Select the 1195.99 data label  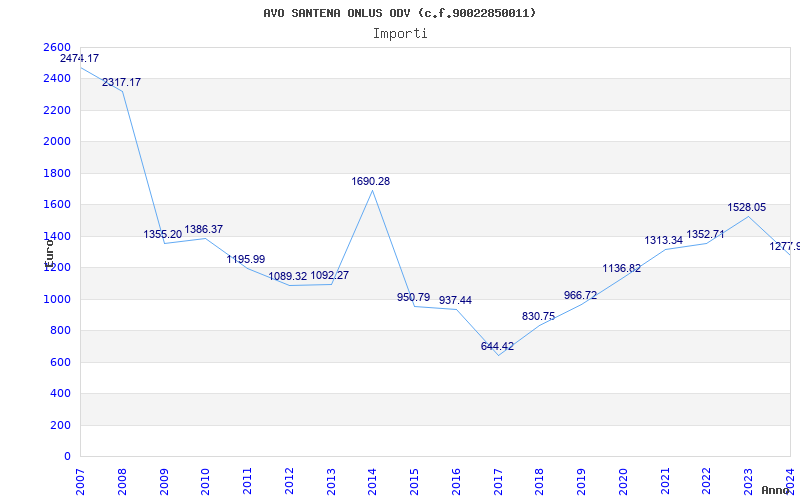point(246,259)
